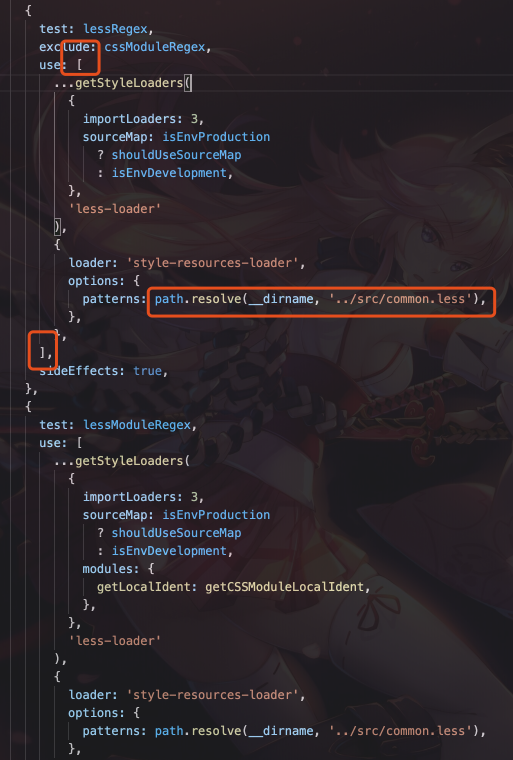Click the first importLoaders: 3 line
513x760 pixels.
[x=143, y=119]
